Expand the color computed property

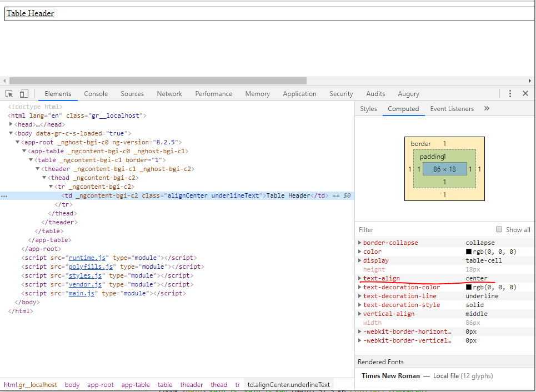coord(359,251)
